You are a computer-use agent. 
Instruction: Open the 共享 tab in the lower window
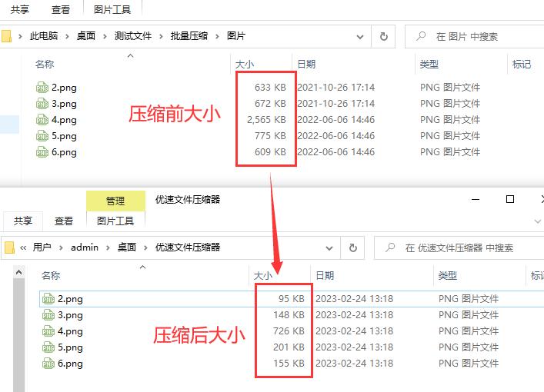(x=23, y=221)
